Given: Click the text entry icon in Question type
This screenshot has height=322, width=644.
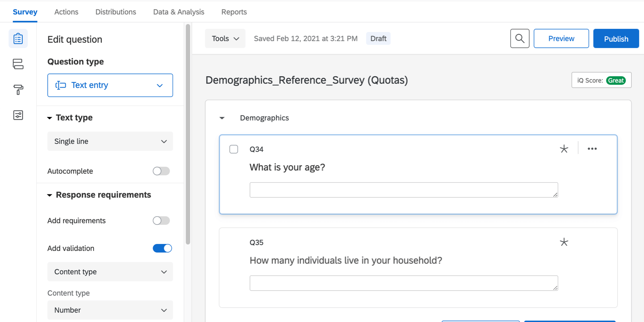Looking at the screenshot, I should click(61, 85).
